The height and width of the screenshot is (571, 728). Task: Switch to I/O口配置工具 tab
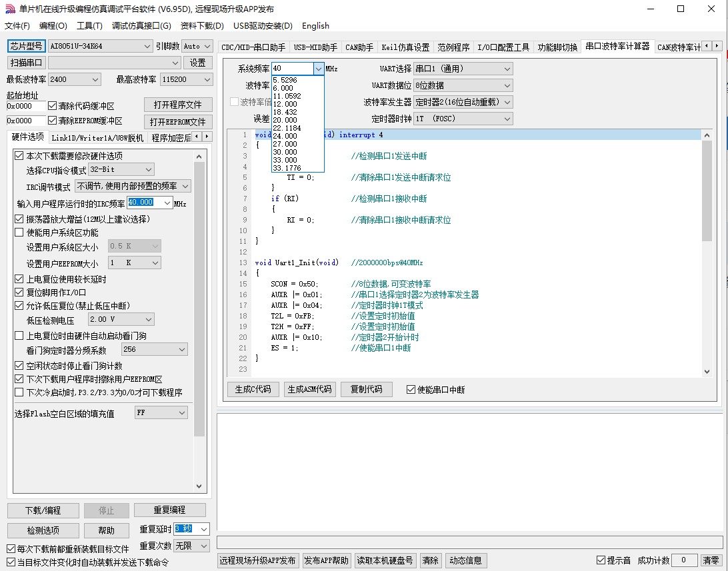[x=503, y=47]
